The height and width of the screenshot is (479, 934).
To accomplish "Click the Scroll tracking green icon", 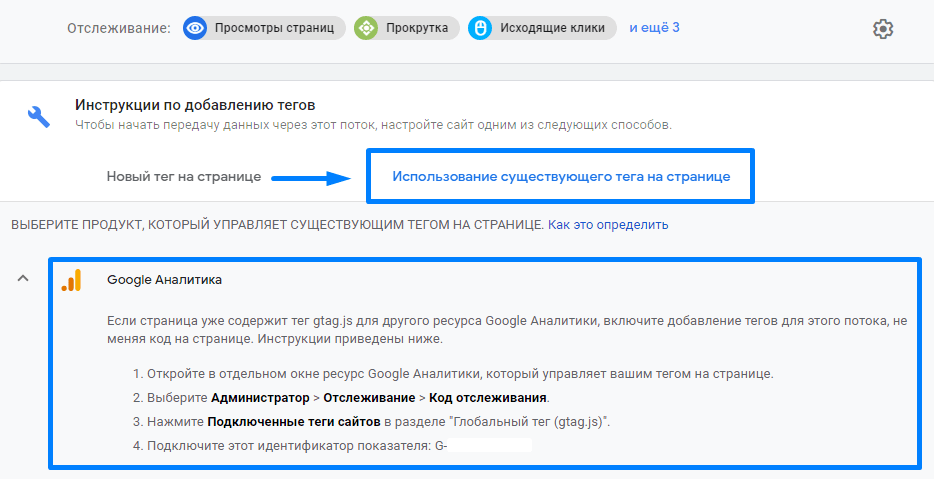I will point(366,28).
